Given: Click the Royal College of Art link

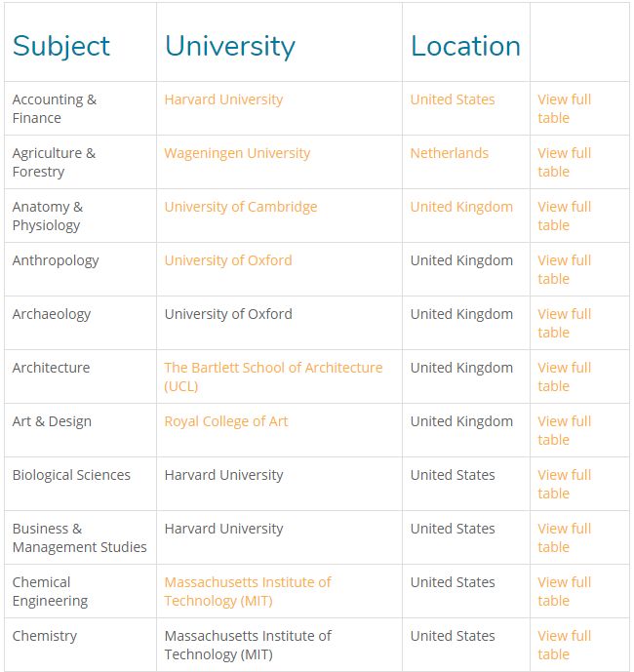Looking at the screenshot, I should coord(226,421).
